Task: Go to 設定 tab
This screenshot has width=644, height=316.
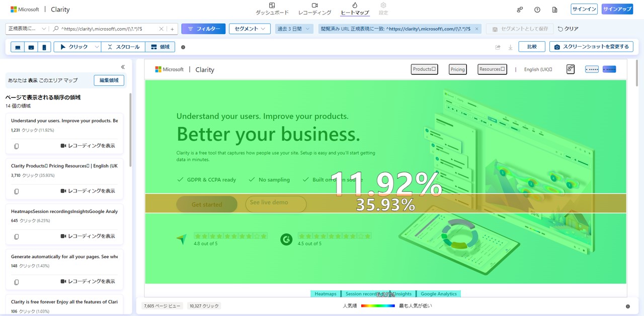Action: pos(383,9)
